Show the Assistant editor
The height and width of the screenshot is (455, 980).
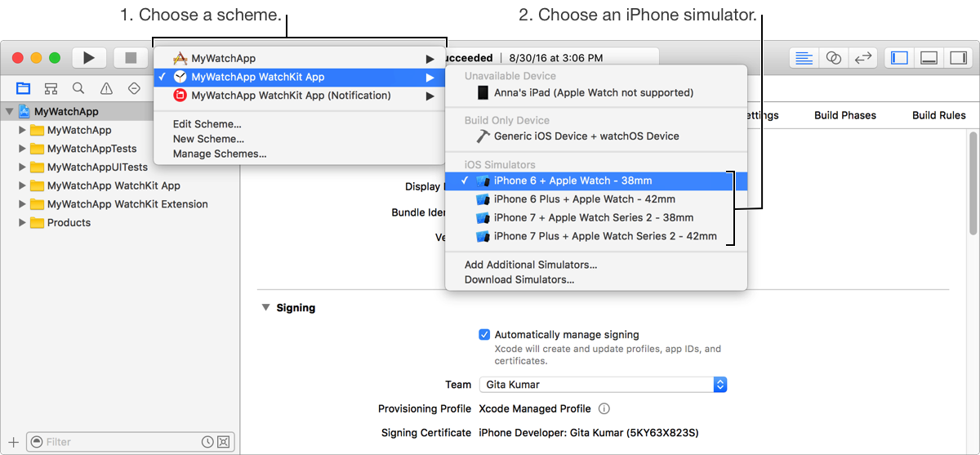(833, 58)
